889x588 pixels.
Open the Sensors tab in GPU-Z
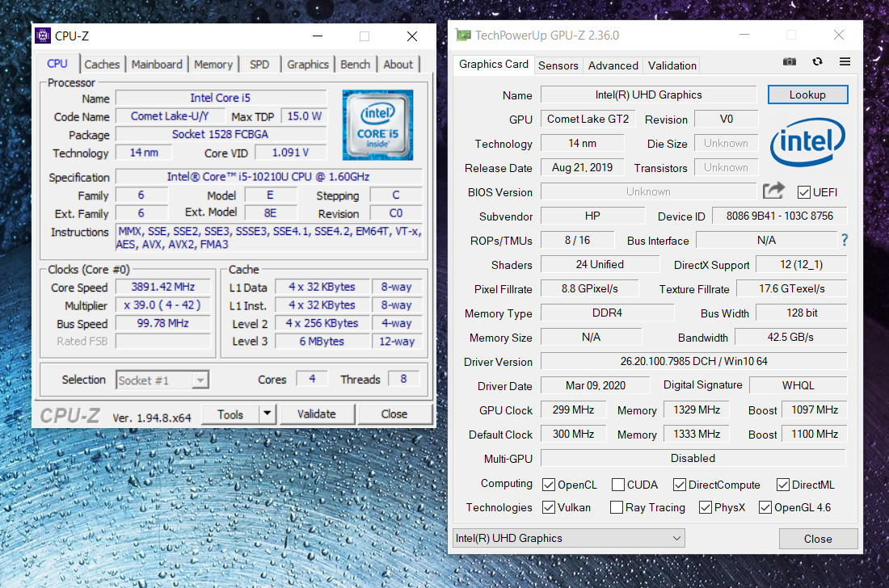tap(558, 65)
